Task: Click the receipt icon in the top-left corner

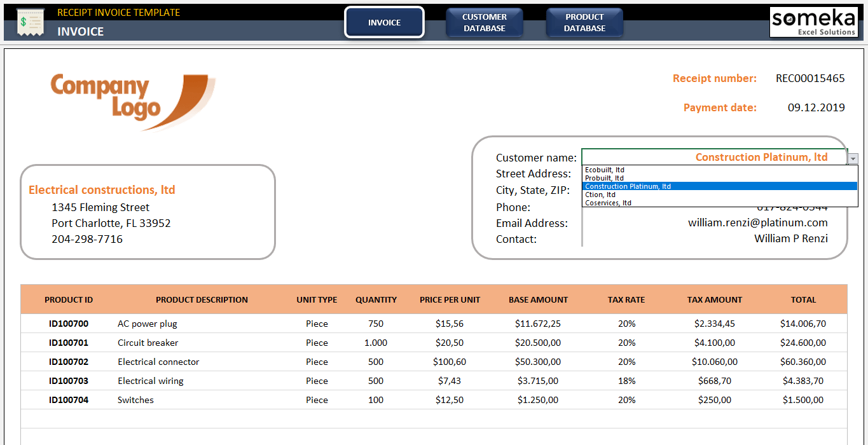Action: pos(30,21)
